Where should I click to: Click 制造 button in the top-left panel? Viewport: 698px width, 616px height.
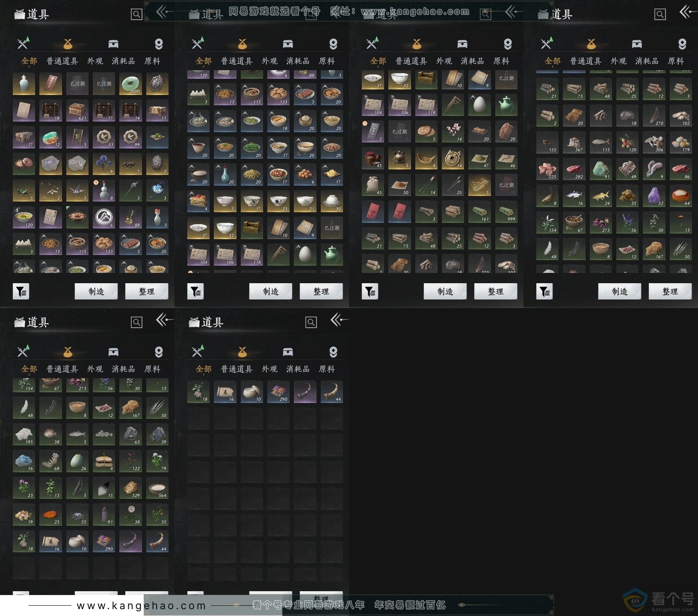96,291
